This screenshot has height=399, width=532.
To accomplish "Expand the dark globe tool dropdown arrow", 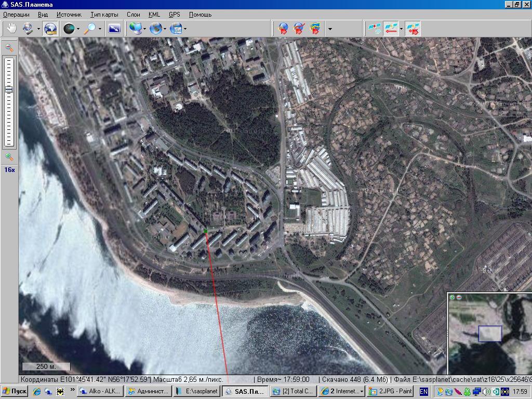I will 78,29.
